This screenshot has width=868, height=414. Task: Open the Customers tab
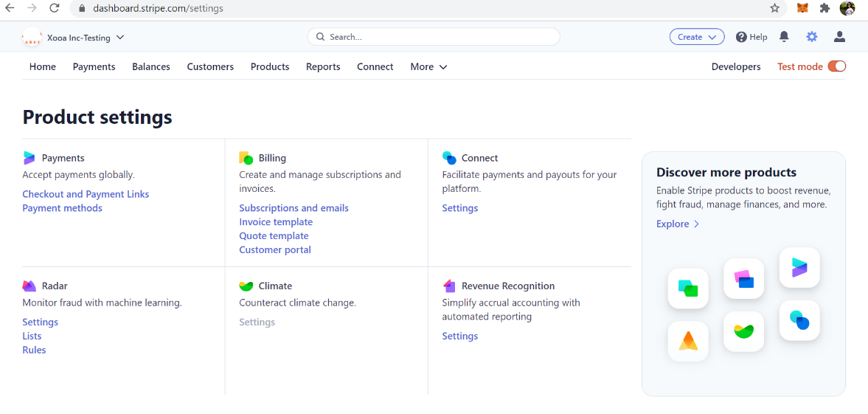coord(210,66)
